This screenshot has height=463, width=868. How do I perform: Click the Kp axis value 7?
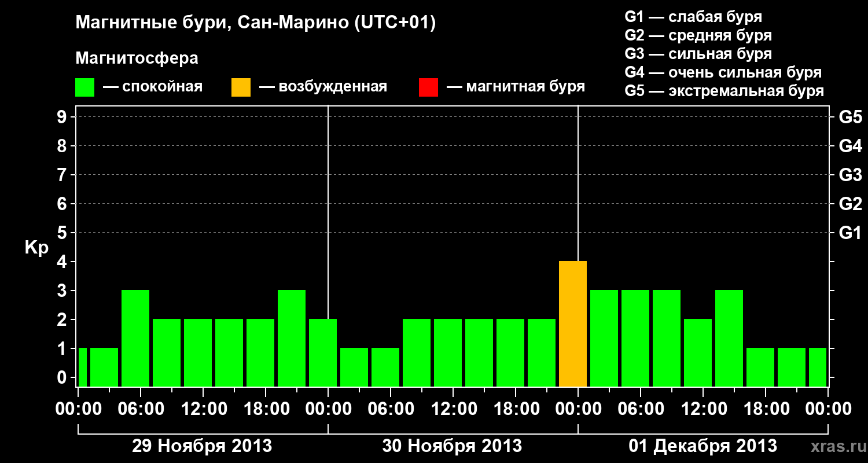click(63, 175)
